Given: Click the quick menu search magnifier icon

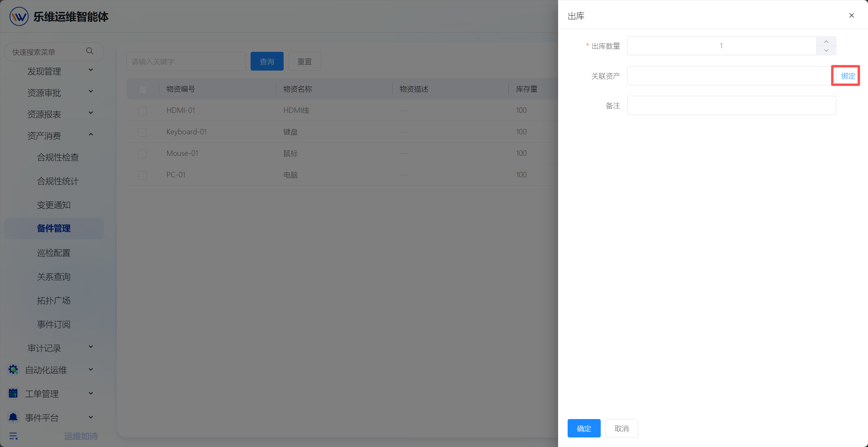Looking at the screenshot, I should click(90, 51).
